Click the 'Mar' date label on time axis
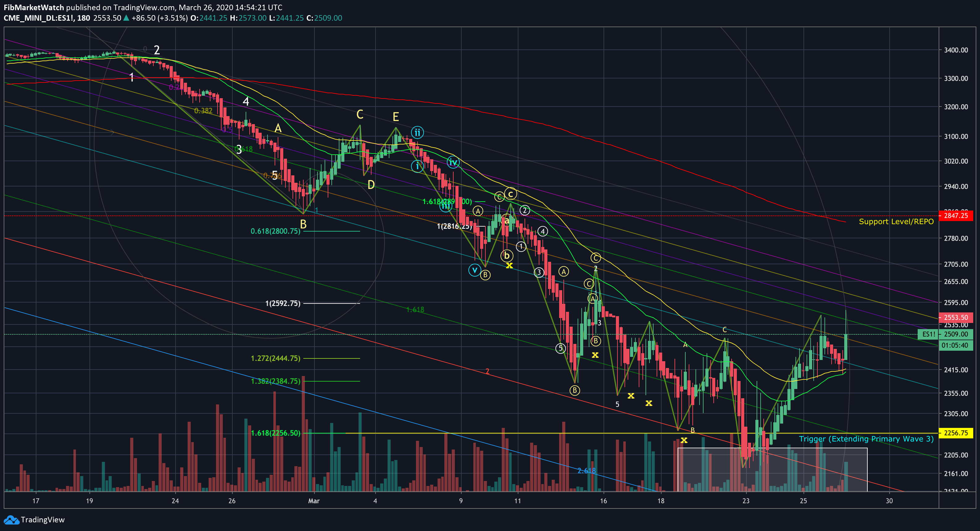Image resolution: width=980 pixels, height=531 pixels. [314, 500]
